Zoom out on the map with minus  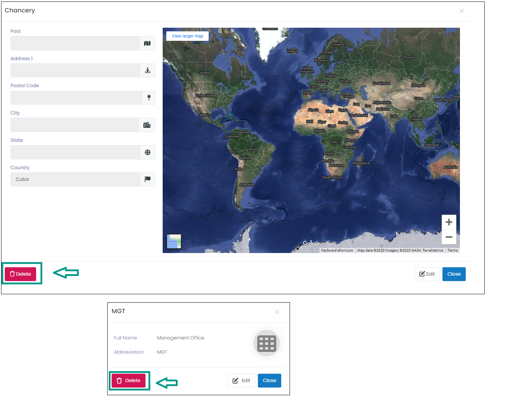(449, 237)
